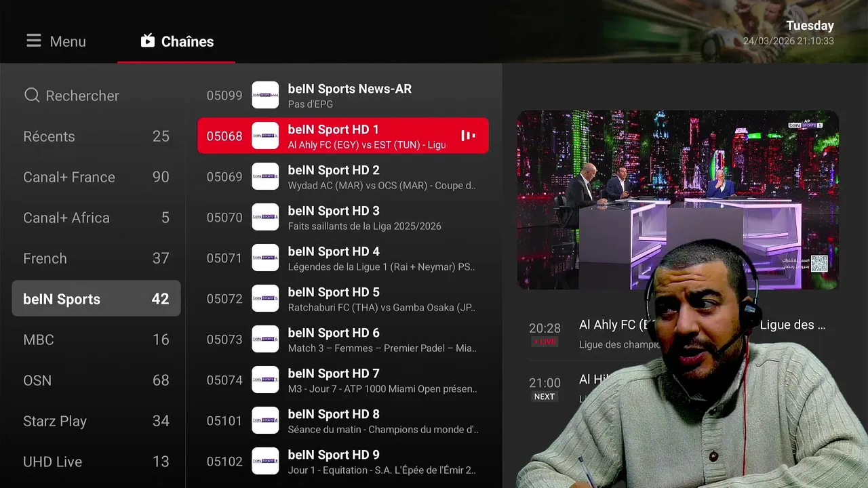Open the hamburger Menu icon
The image size is (868, 488).
pos(34,41)
